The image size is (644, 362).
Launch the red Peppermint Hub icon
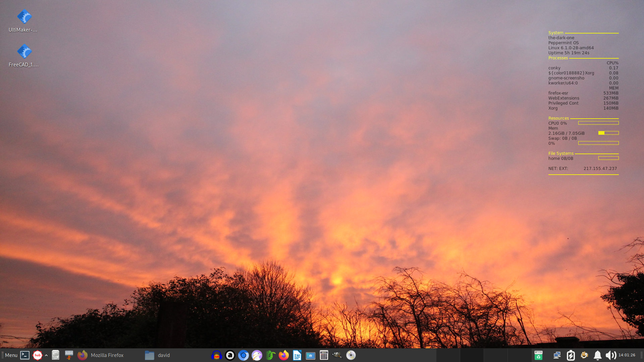(x=38, y=355)
